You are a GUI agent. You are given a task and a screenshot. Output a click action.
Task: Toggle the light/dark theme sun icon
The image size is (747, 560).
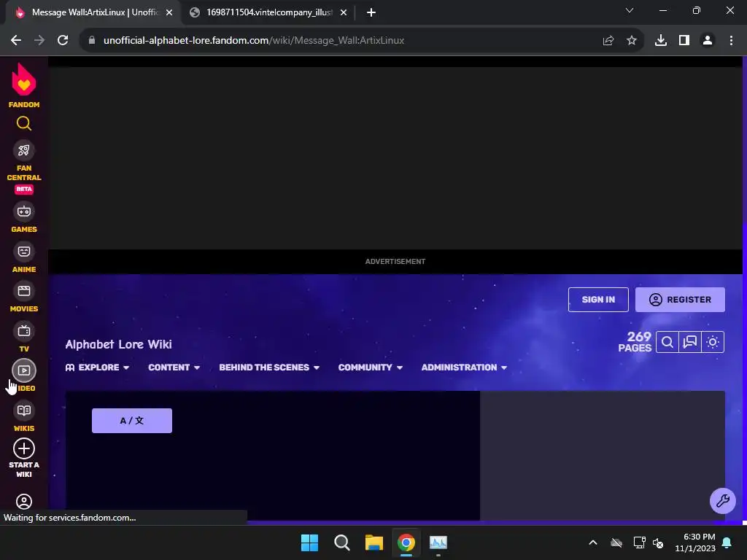[x=713, y=342]
